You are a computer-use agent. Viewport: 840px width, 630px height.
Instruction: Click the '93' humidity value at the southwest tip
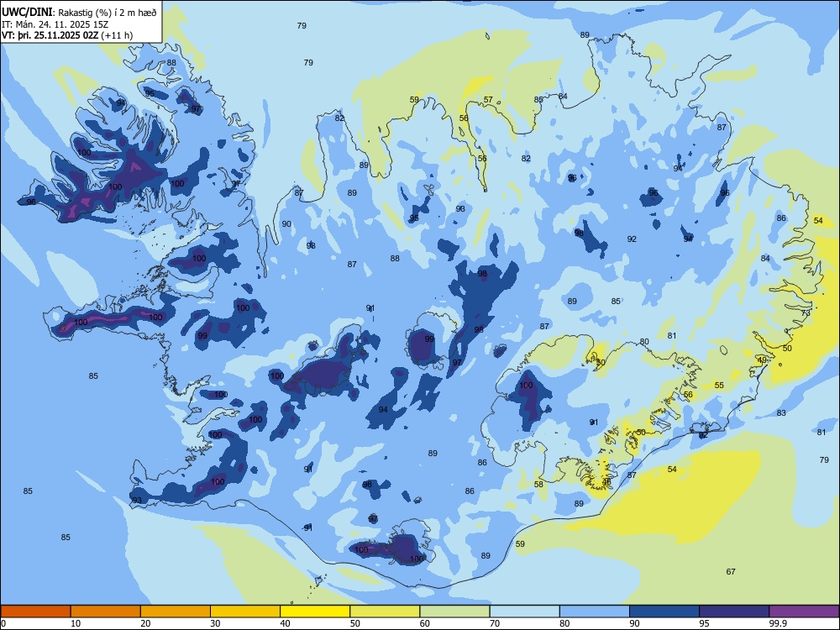coord(137,501)
